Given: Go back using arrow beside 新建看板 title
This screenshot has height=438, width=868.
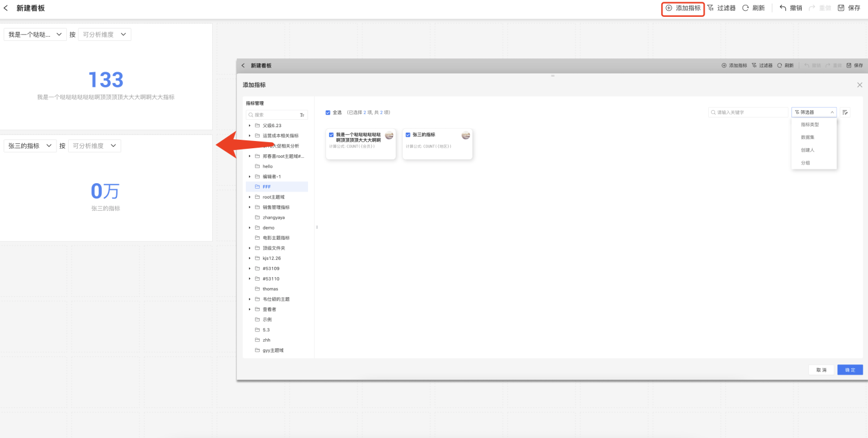Looking at the screenshot, I should click(x=6, y=8).
